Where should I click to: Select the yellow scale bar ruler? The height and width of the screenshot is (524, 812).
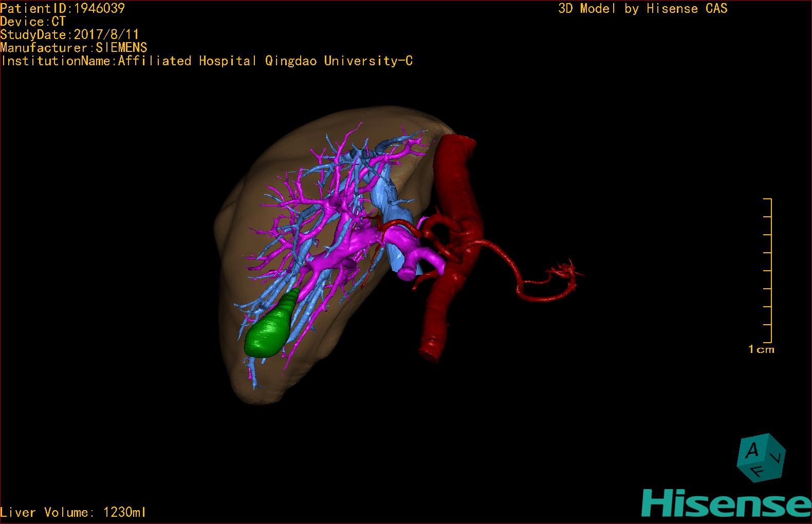767,270
